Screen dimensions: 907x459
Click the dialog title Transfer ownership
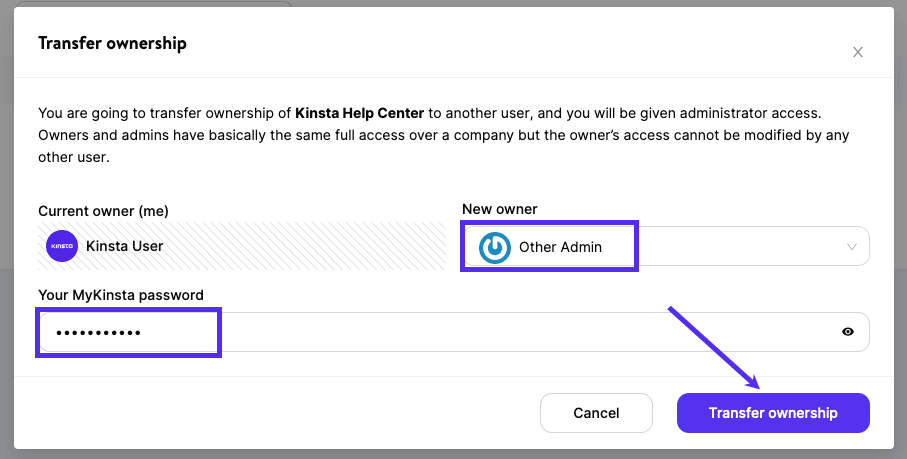coord(112,43)
